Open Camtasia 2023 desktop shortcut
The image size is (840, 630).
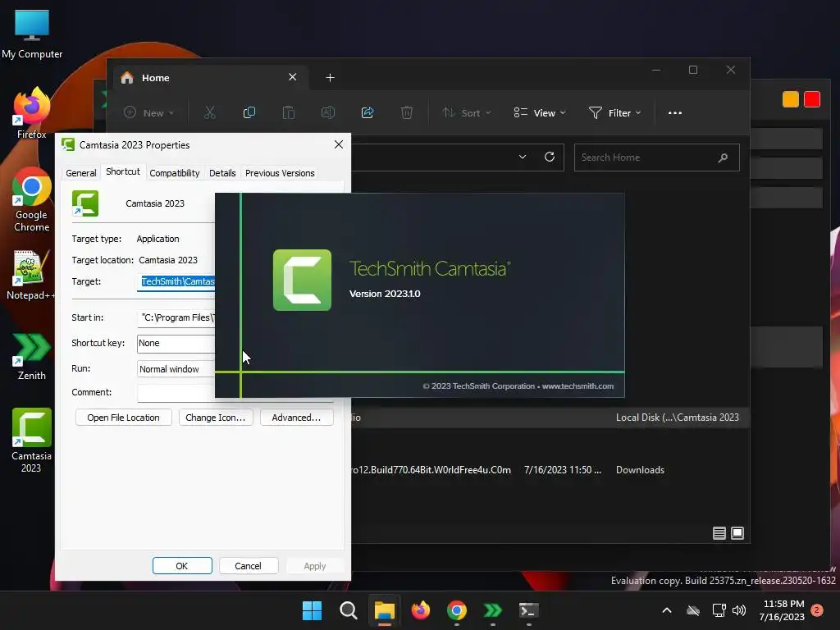click(32, 441)
